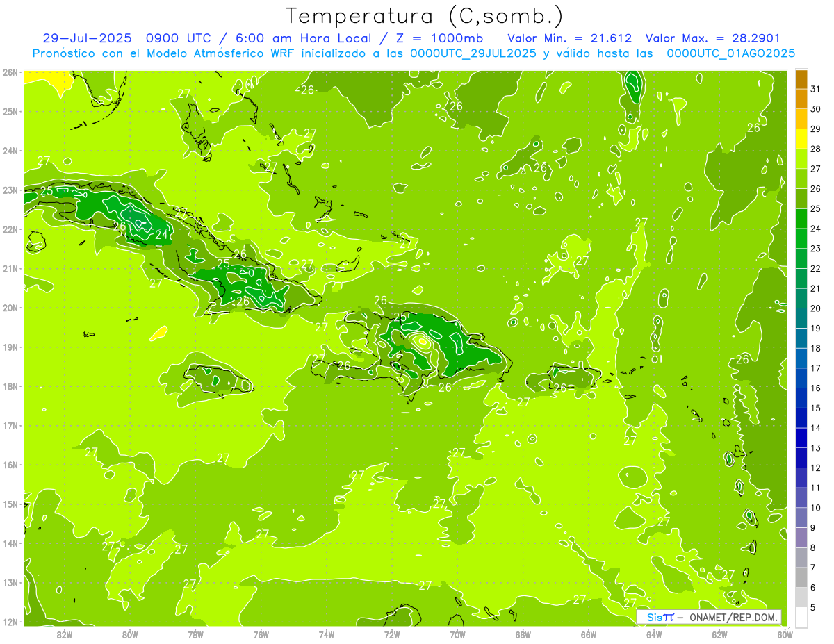834x644 pixels.
Task: Click the color bar scale label "12"
Action: pos(816,468)
